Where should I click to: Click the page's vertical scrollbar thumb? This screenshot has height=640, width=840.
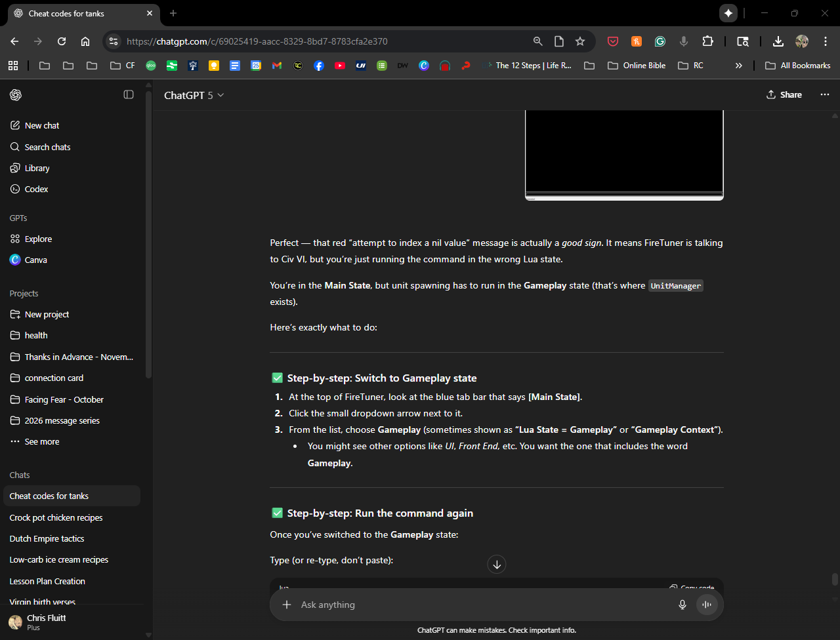point(835,579)
